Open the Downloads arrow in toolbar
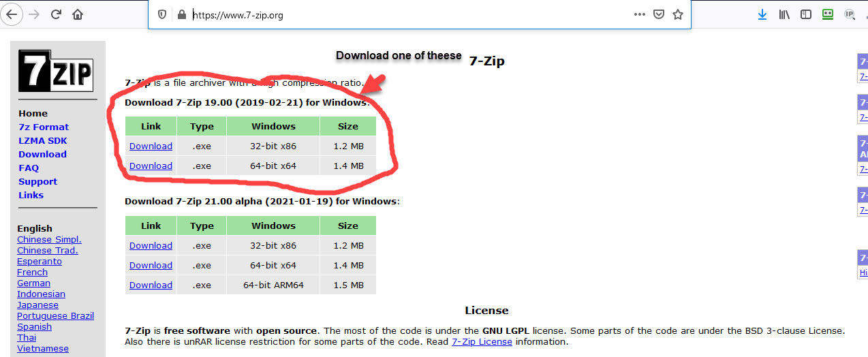 [x=762, y=14]
